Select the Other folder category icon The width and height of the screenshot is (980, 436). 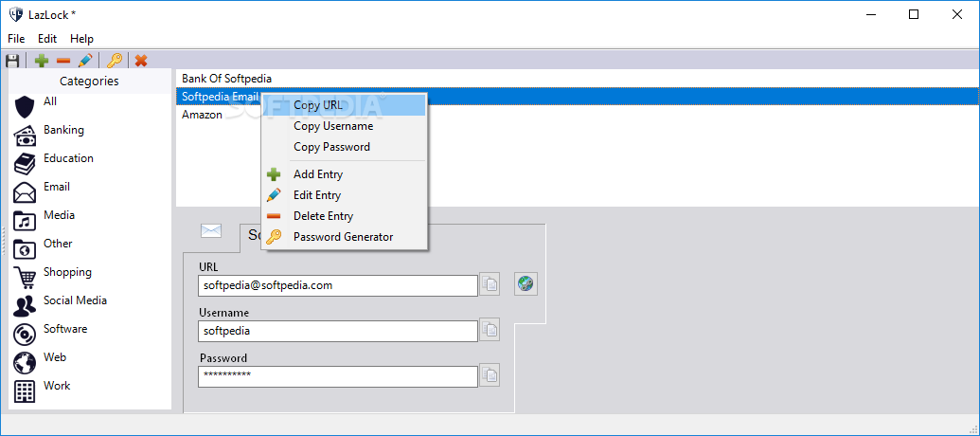point(25,249)
